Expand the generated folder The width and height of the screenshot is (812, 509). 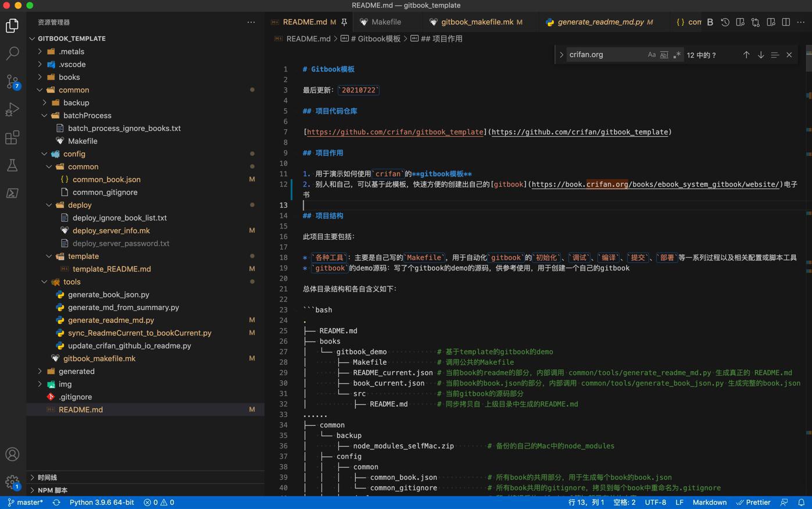click(x=145, y=371)
